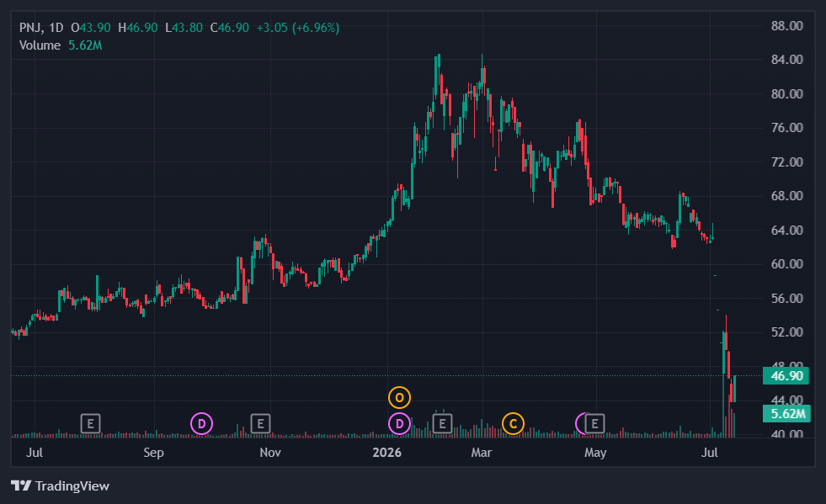
Task: Click the orange O marker above 2026
Action: [399, 398]
